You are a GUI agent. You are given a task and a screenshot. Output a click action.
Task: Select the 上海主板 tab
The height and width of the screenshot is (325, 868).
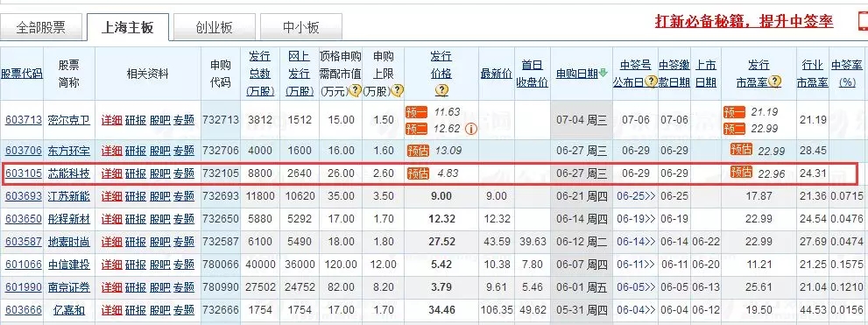click(x=127, y=27)
